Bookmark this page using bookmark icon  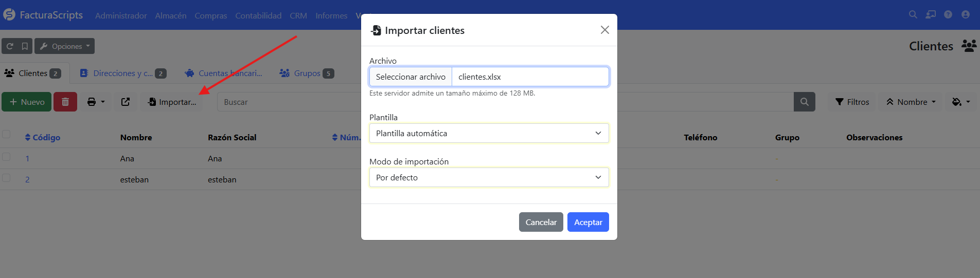click(x=25, y=46)
